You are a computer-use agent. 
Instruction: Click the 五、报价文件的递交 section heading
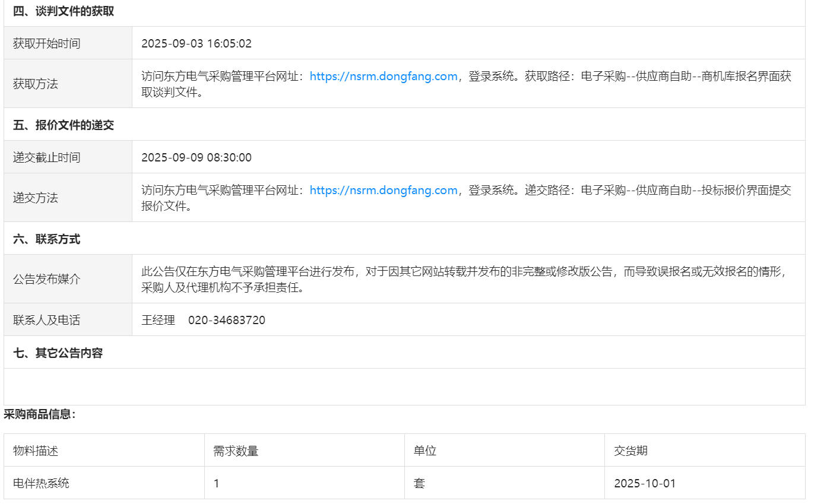(64, 125)
